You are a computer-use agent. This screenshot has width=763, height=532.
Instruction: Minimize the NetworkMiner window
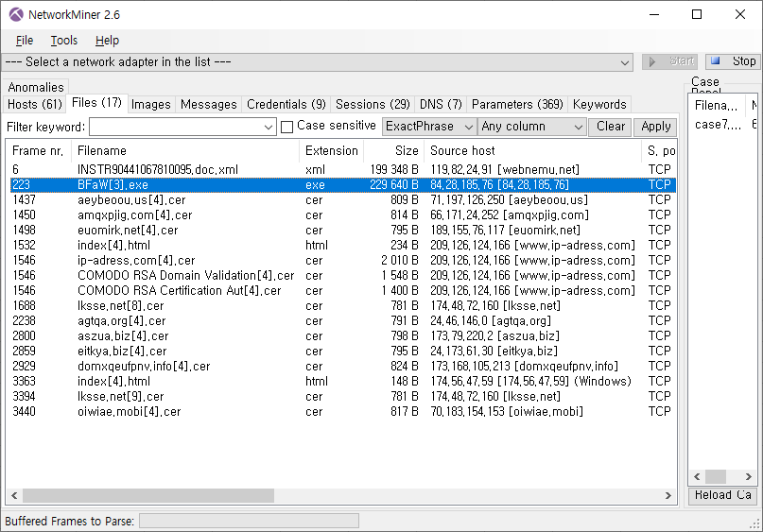pos(654,14)
